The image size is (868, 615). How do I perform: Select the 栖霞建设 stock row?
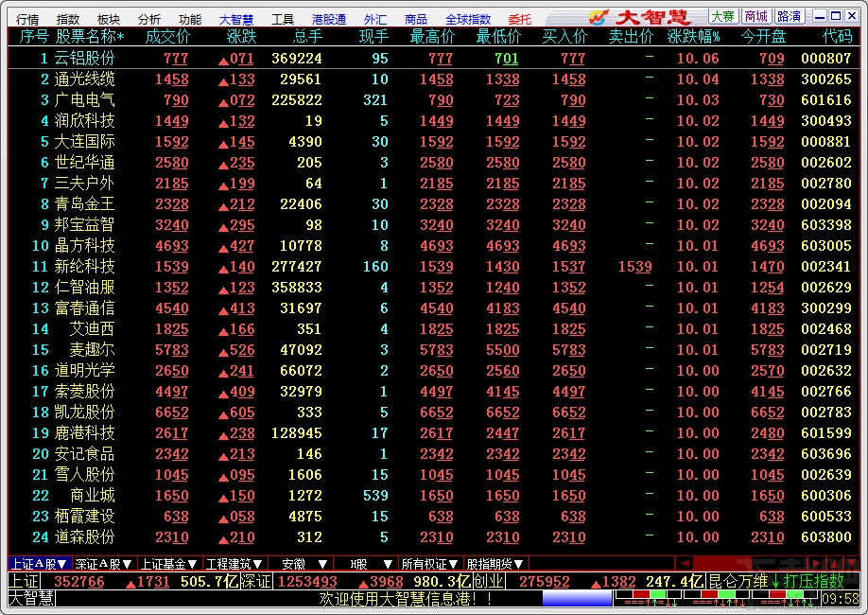[434, 517]
